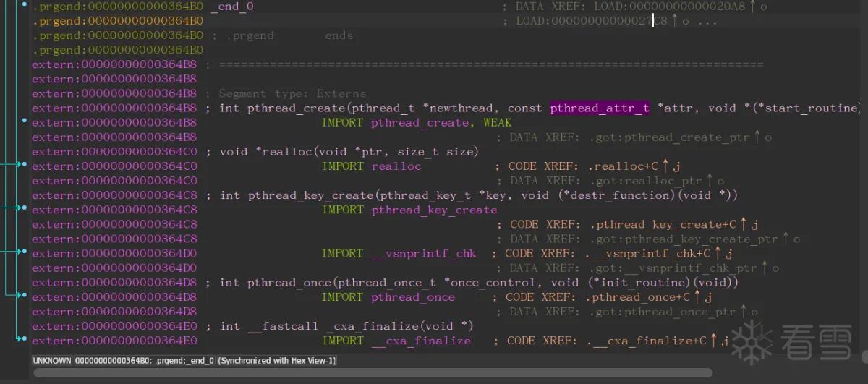Jump to .__vsnprintf_chk+C code xref
The image size is (868, 384).
click(648, 253)
